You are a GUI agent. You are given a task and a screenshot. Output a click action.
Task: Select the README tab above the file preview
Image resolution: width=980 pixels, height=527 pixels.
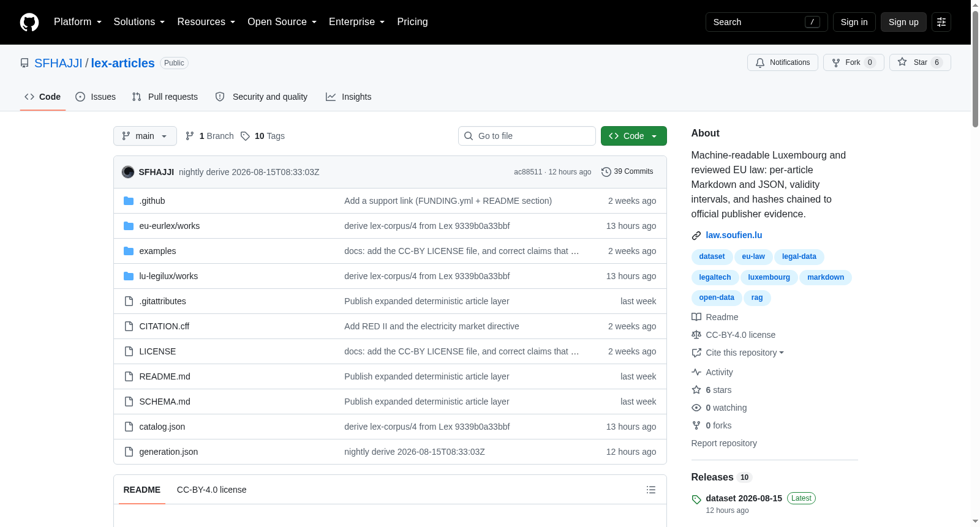(x=142, y=490)
